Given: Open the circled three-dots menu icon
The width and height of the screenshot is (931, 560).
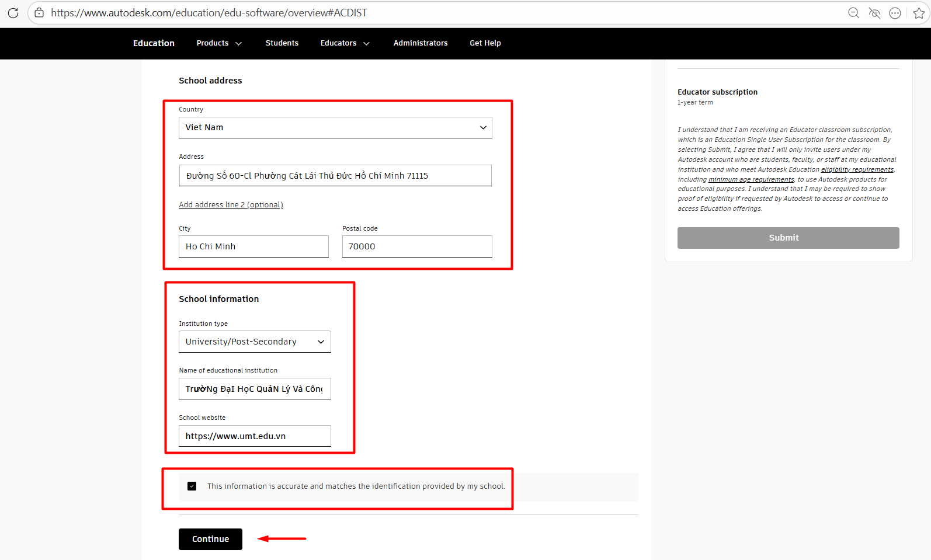Looking at the screenshot, I should click(x=895, y=13).
